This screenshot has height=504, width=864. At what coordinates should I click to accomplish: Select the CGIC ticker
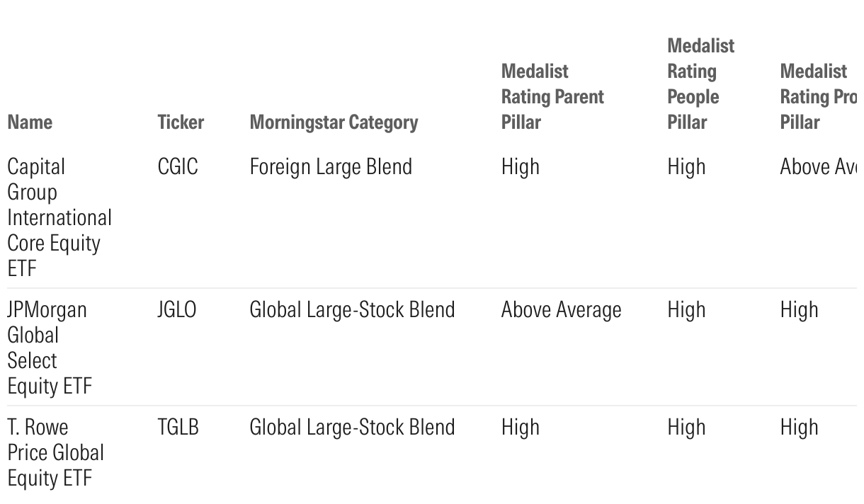click(x=178, y=167)
